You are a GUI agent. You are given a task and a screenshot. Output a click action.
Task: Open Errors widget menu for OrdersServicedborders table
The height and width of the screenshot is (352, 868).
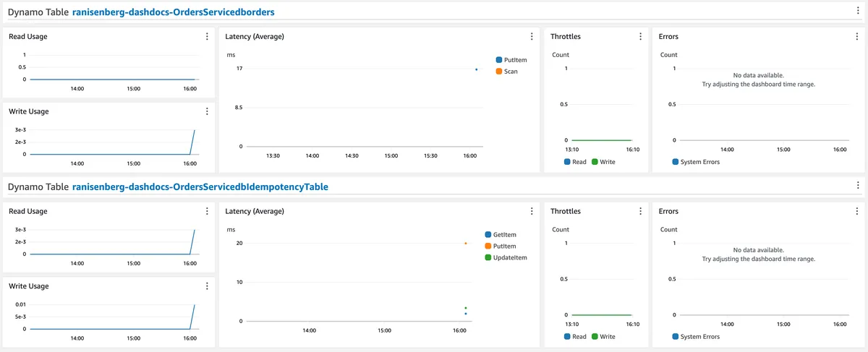[857, 36]
